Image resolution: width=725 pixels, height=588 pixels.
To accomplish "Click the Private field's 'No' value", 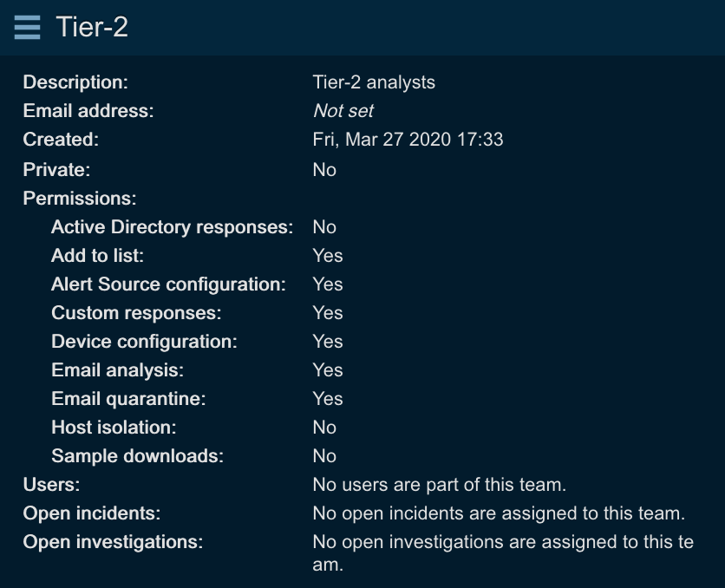I will coord(324,169).
